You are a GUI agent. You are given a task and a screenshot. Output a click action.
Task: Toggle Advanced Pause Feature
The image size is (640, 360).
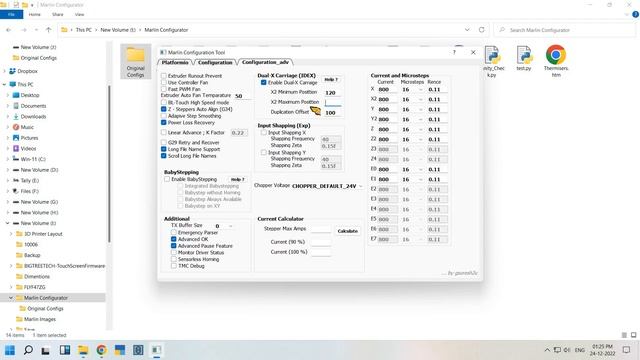pos(173,246)
